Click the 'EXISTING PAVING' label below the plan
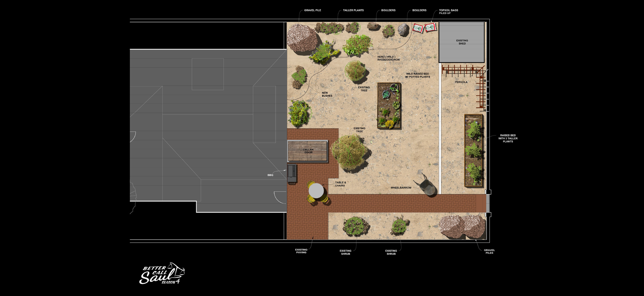Image resolution: width=644 pixels, height=296 pixels. tap(301, 251)
